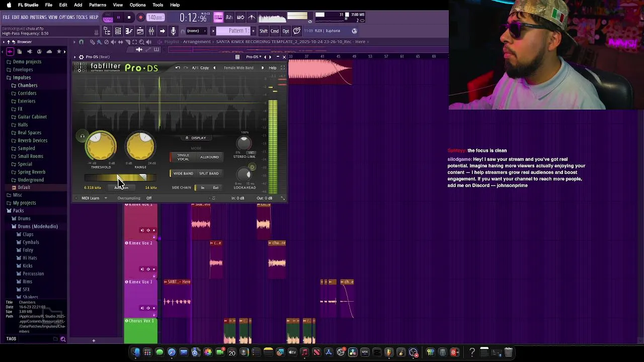Open Oversampling Off selector
The width and height of the screenshot is (644, 362).
(x=149, y=198)
